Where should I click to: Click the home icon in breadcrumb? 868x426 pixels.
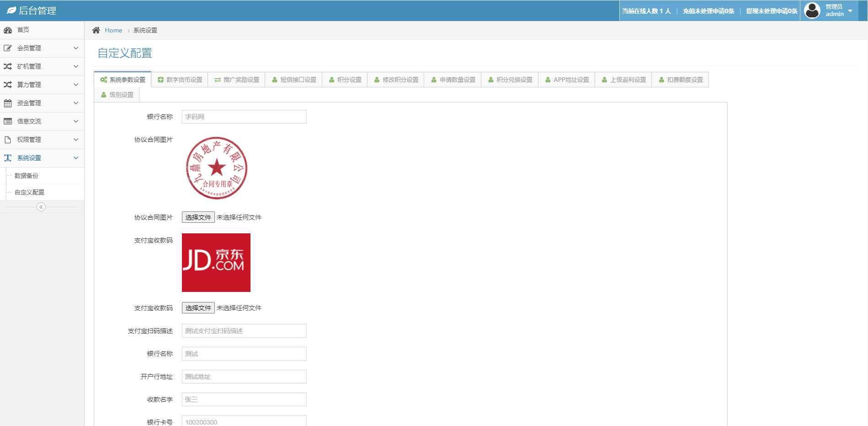click(96, 30)
